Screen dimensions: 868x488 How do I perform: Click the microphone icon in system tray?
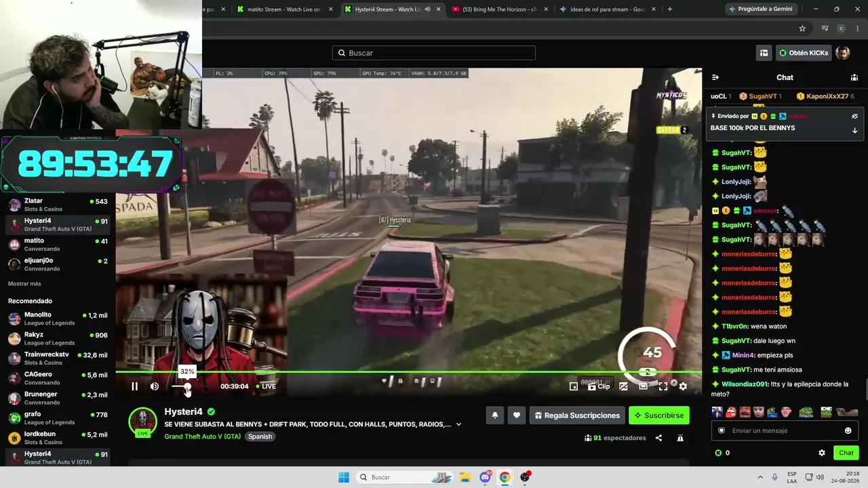[775, 477]
